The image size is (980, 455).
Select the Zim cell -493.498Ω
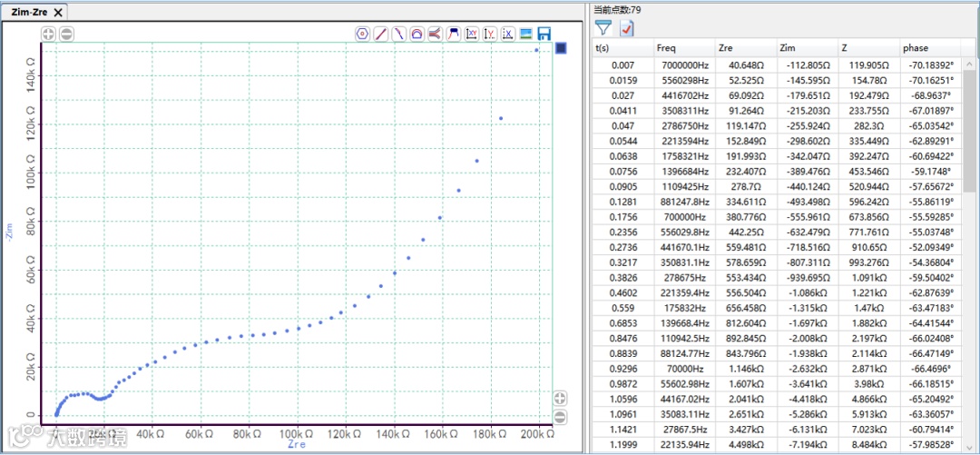point(807,203)
